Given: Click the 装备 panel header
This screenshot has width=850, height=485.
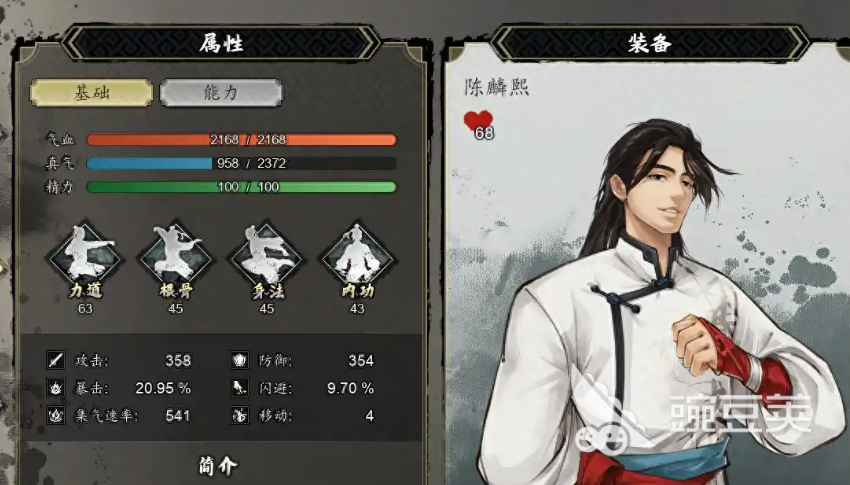Looking at the screenshot, I should [649, 43].
